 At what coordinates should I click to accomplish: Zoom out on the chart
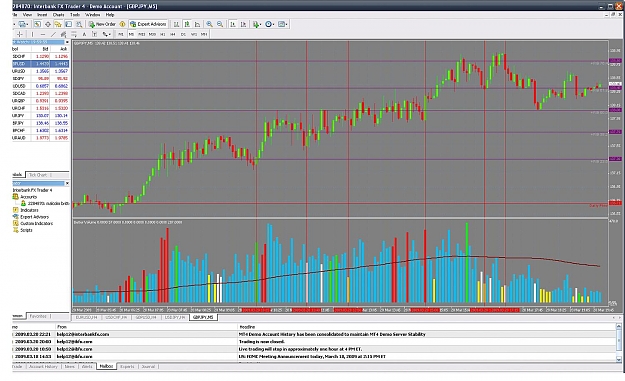click(220, 24)
